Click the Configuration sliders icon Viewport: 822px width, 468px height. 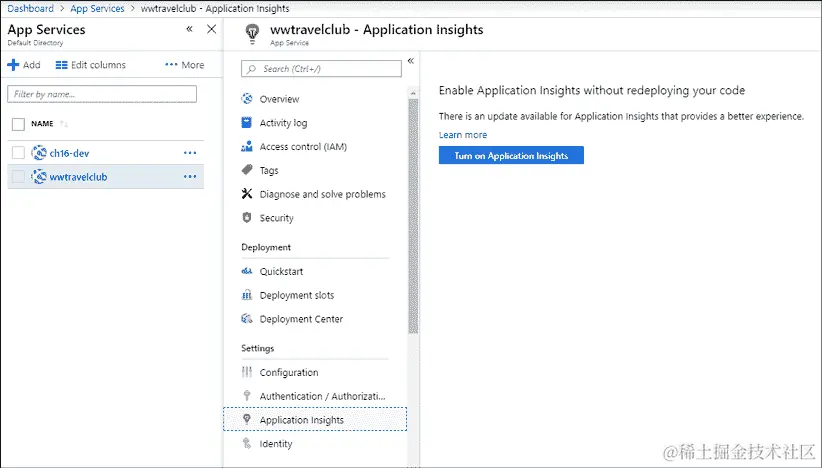coord(247,372)
